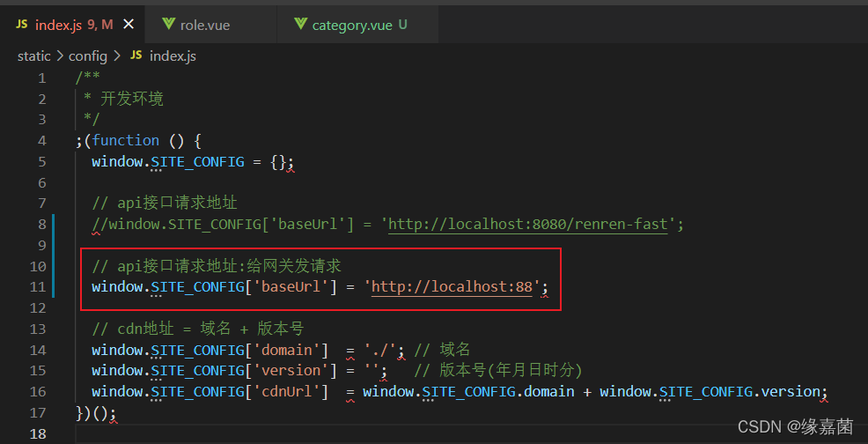Click index.js in the breadcrumb path

coord(173,56)
